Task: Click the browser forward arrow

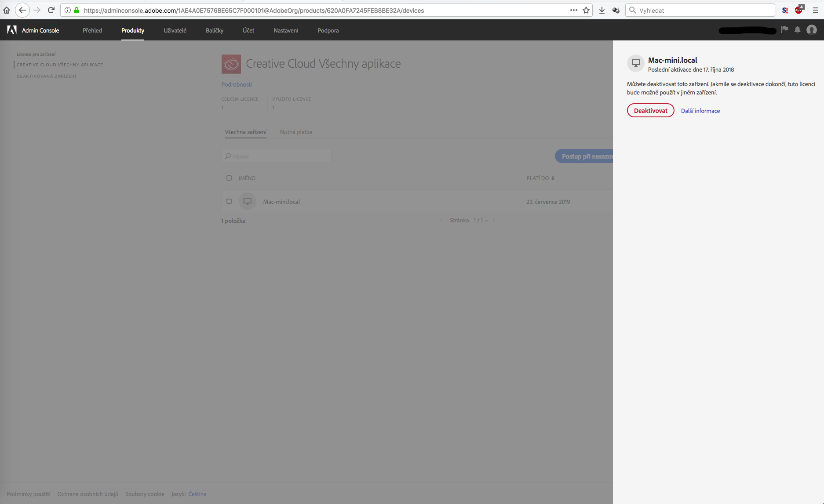Action: 37,10
